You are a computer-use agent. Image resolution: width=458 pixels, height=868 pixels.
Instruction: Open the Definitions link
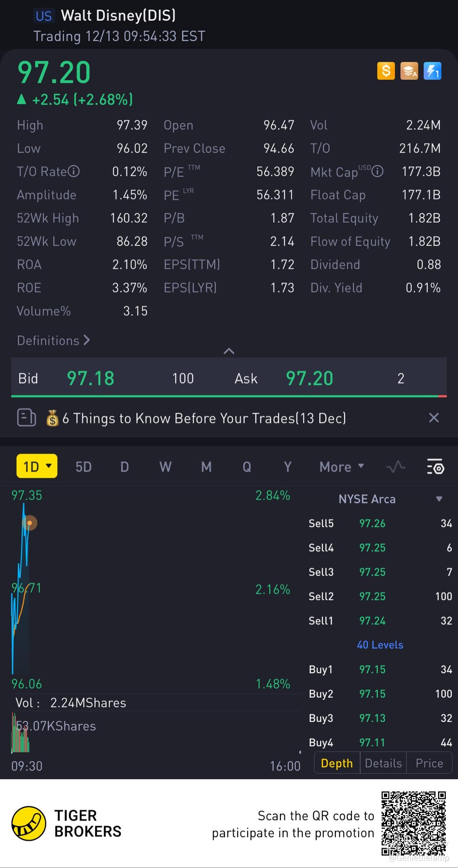[x=53, y=341]
